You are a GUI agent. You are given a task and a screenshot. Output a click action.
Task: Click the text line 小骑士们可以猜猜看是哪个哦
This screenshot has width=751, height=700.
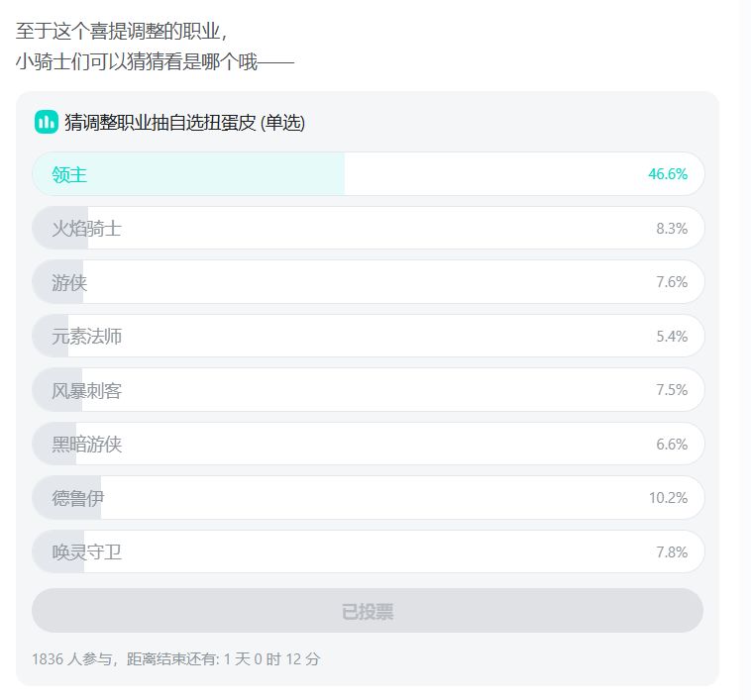154,63
